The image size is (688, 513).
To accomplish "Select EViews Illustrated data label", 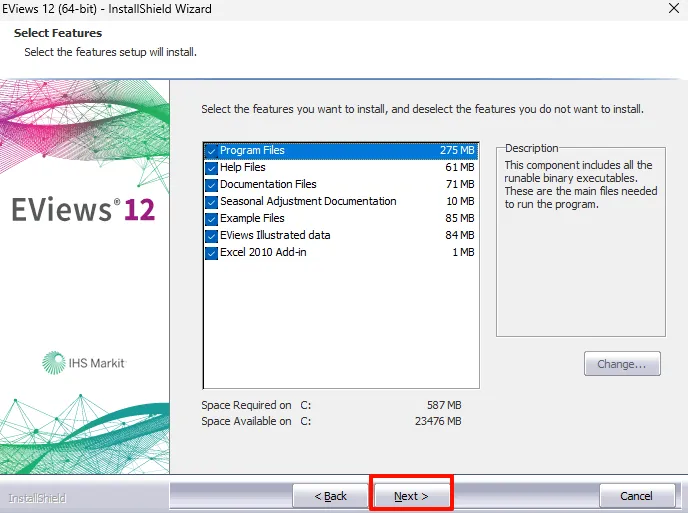I will [x=275, y=235].
